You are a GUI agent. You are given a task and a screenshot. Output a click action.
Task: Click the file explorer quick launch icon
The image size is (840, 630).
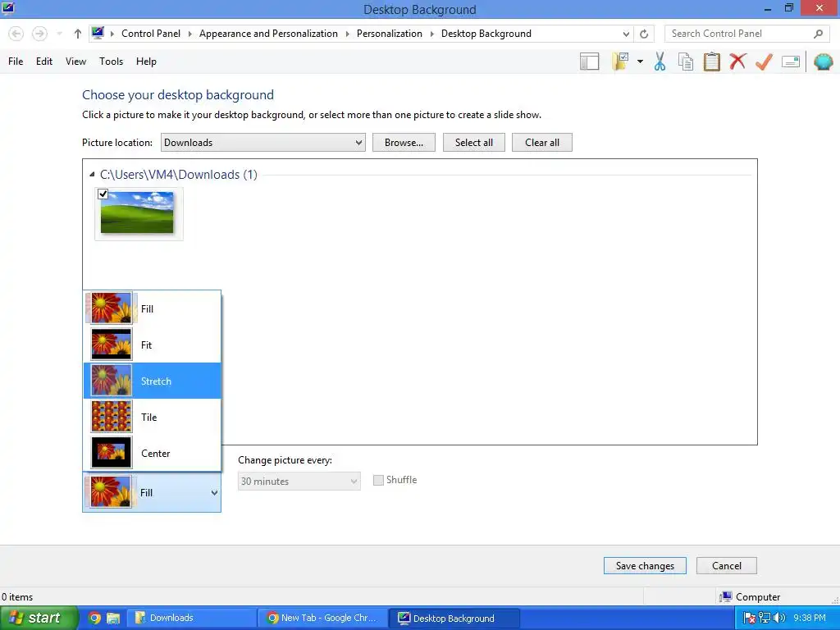point(113,619)
